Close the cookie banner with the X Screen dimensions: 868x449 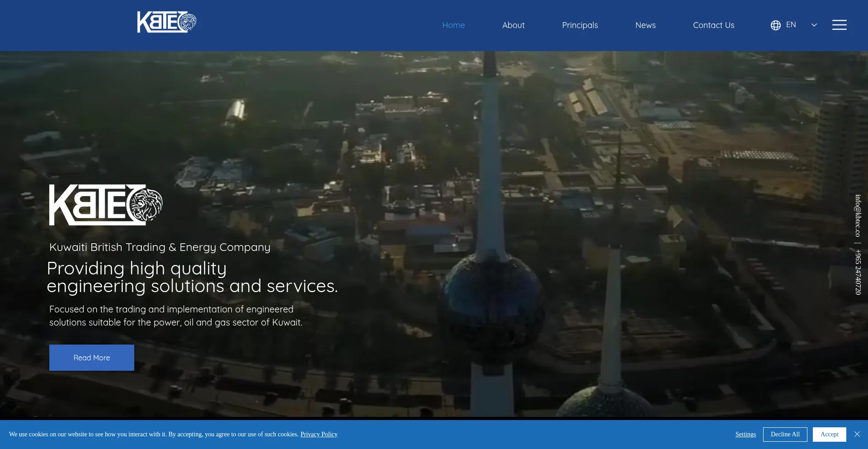857,434
